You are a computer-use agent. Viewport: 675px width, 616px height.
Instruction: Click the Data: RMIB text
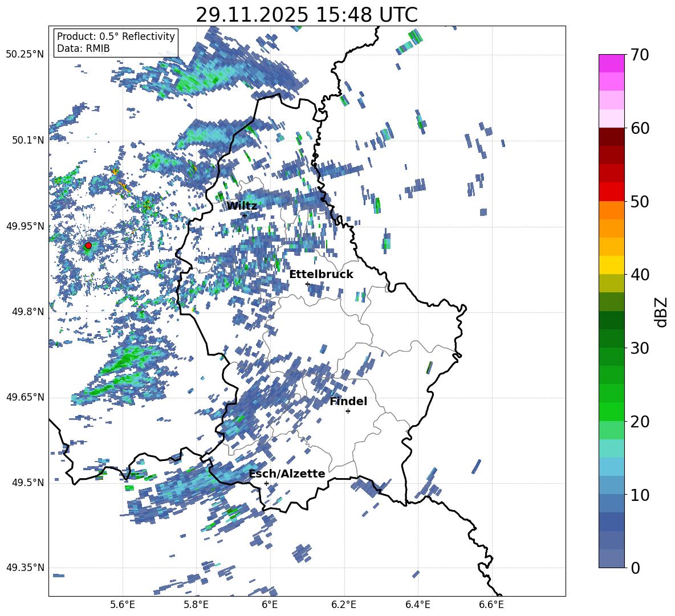pyautogui.click(x=83, y=48)
